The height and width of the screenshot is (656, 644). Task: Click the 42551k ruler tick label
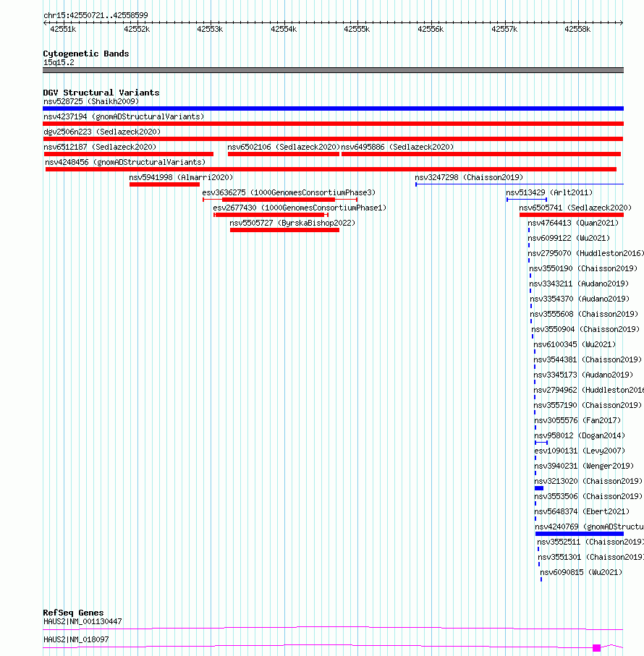pos(63,29)
